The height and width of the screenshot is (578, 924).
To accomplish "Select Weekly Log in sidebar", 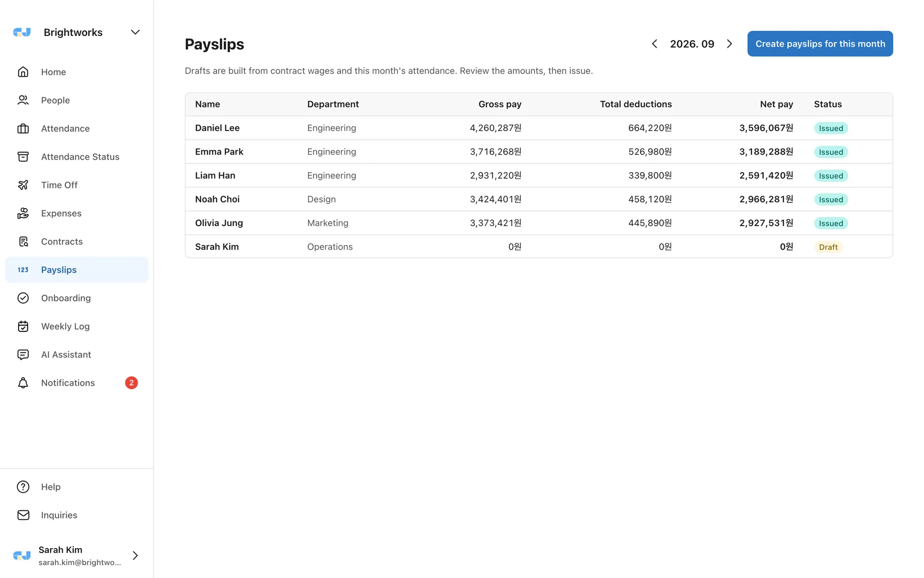I will click(x=76, y=326).
